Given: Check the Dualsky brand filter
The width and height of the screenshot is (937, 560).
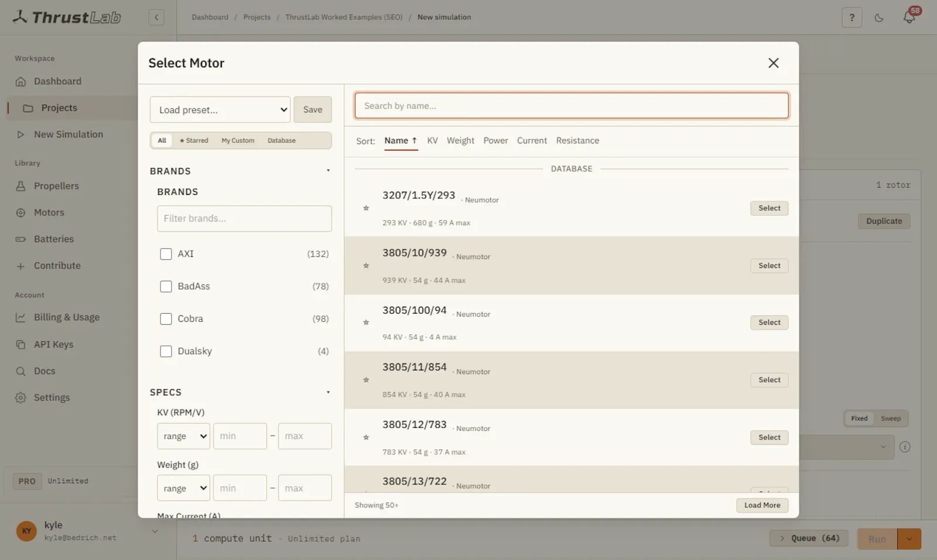Looking at the screenshot, I should (x=166, y=351).
